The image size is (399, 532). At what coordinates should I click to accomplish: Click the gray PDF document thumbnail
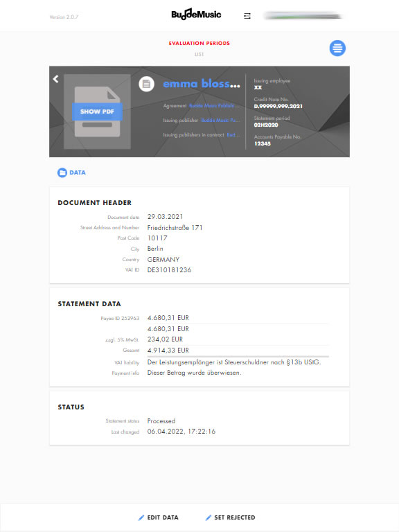98,112
